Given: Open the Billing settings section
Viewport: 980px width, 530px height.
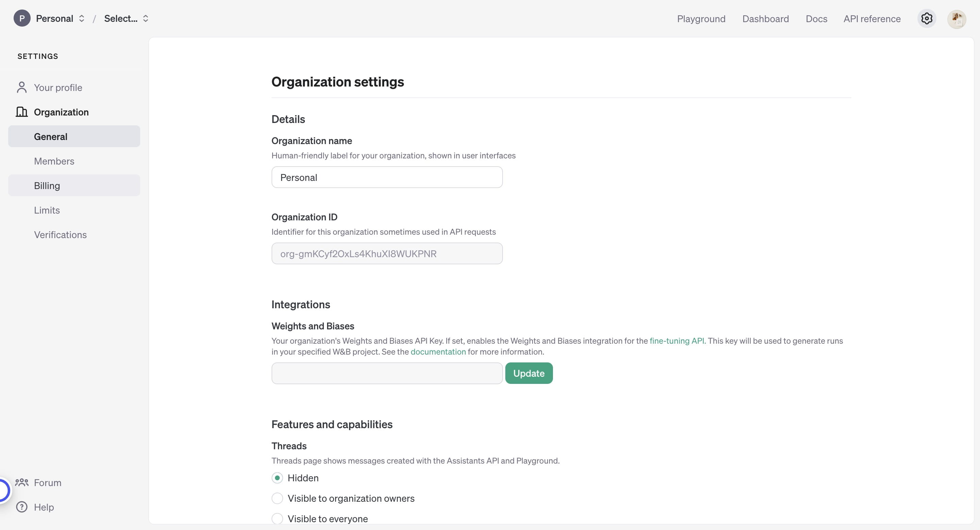Looking at the screenshot, I should coord(47,185).
